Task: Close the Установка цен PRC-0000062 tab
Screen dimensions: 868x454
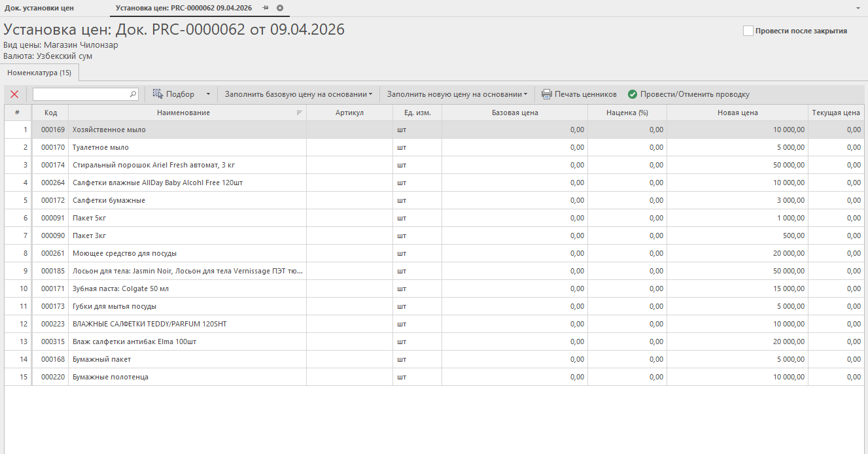Action: (x=280, y=8)
